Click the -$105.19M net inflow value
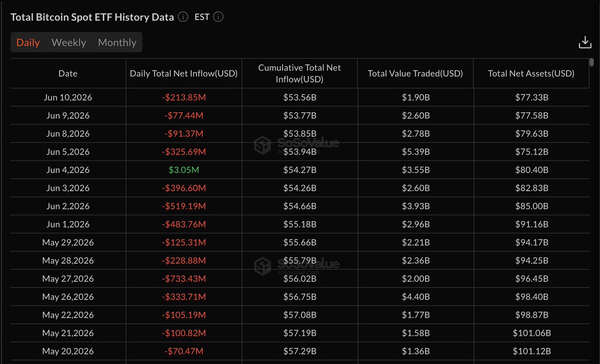 pyautogui.click(x=183, y=315)
